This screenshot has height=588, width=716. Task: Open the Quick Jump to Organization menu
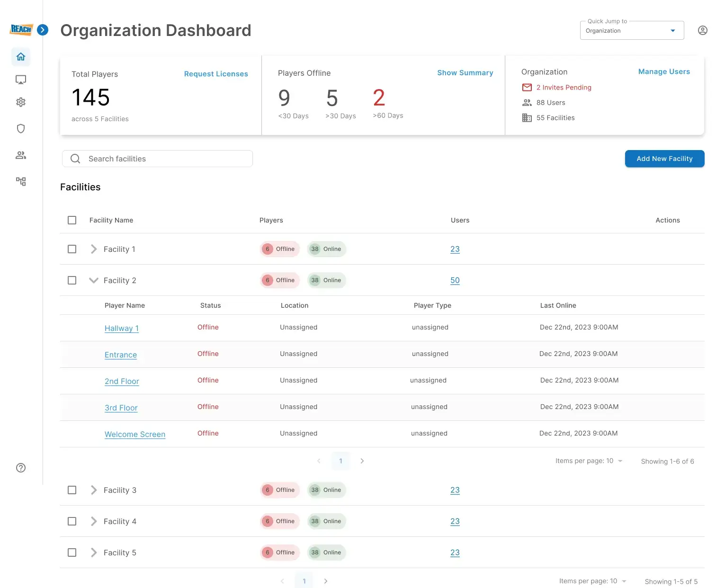[x=632, y=30]
